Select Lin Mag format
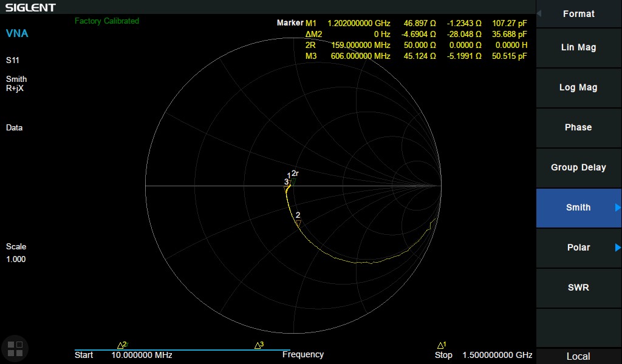 tap(578, 47)
